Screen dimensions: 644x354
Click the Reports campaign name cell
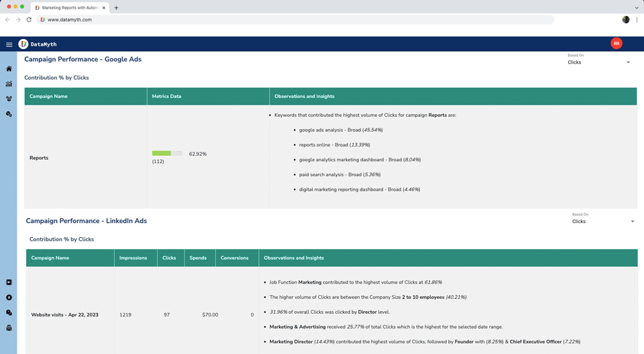pos(39,158)
